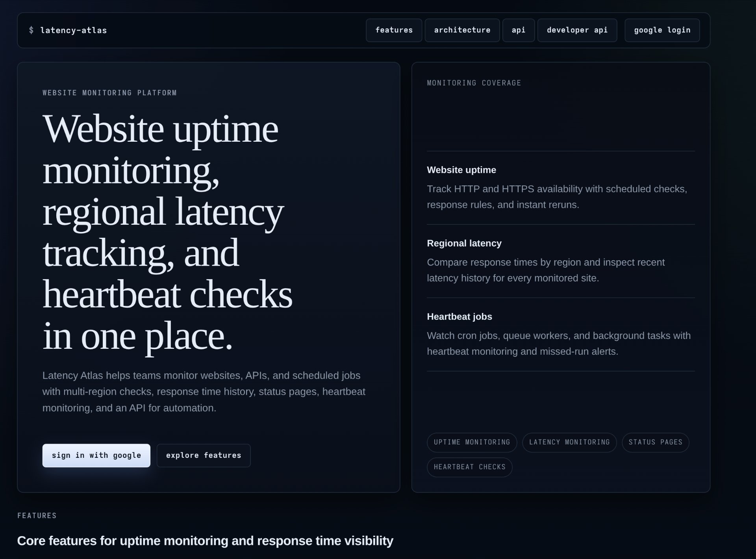Viewport: 756px width, 559px height.
Task: Open the features nav item
Action: coord(394,30)
